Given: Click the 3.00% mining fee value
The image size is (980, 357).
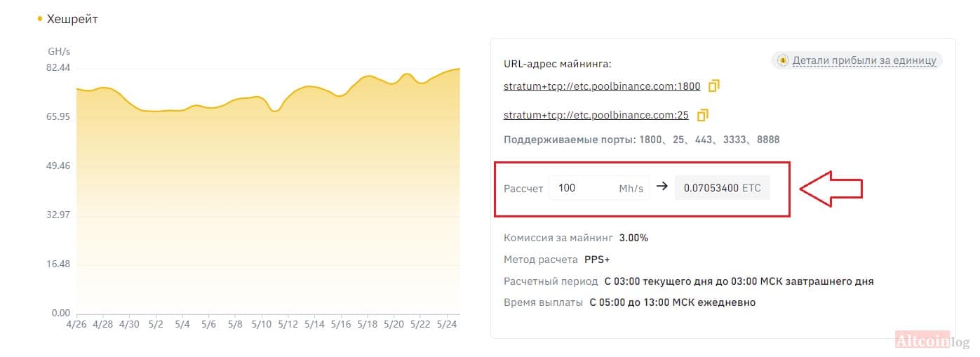Looking at the screenshot, I should click(633, 238).
